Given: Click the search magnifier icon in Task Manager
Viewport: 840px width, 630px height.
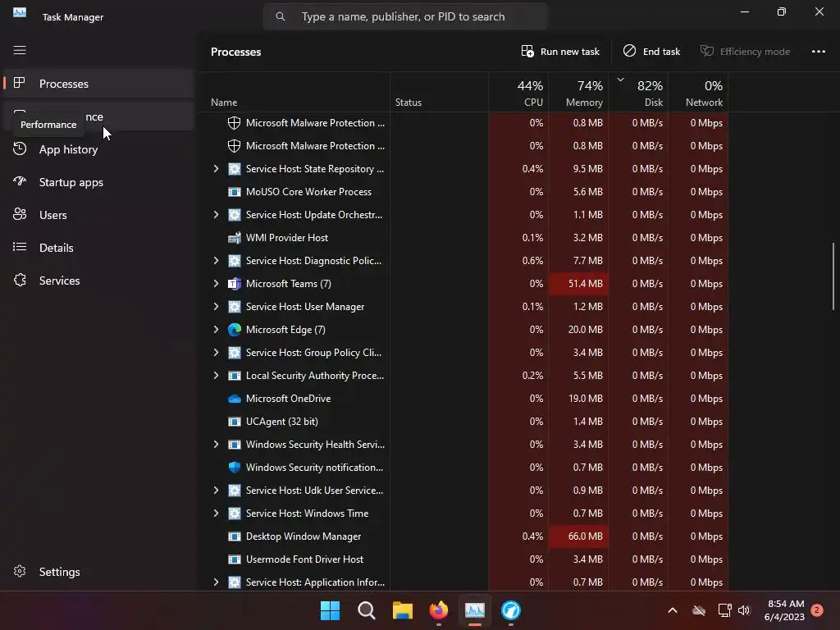Looking at the screenshot, I should [x=281, y=16].
